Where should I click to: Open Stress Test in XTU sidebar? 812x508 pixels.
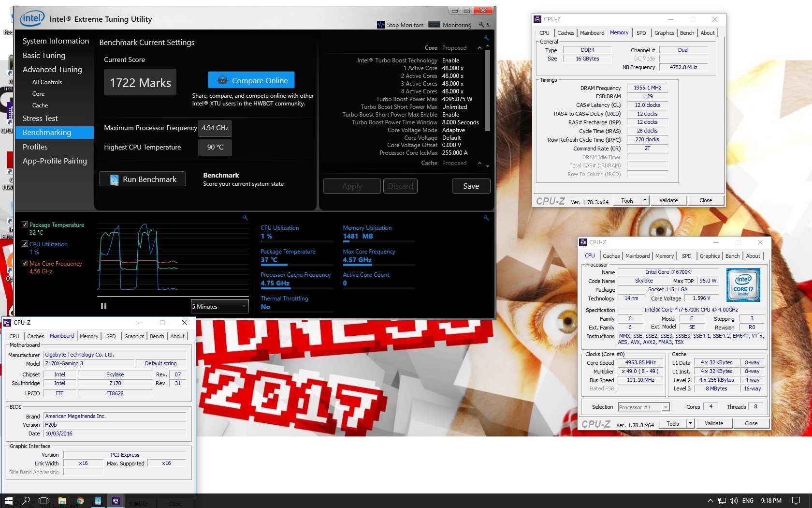(40, 119)
